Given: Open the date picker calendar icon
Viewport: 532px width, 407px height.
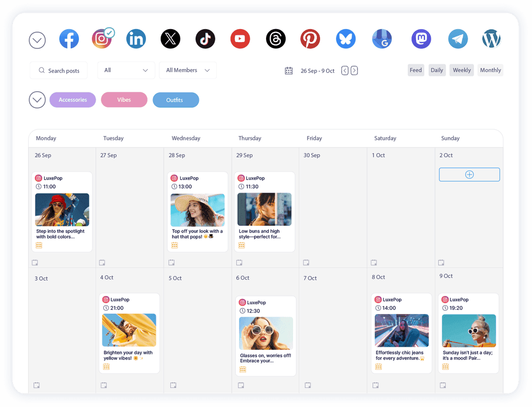Looking at the screenshot, I should point(289,70).
